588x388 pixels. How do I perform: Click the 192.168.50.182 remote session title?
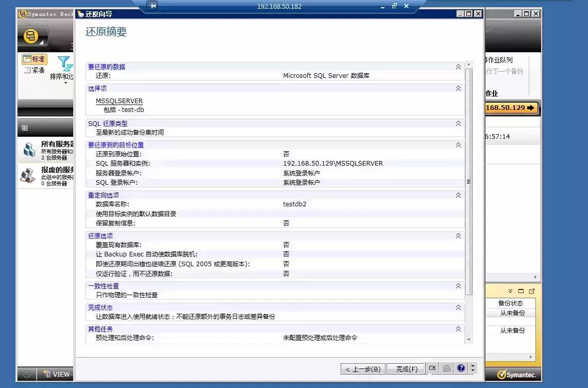pos(279,6)
